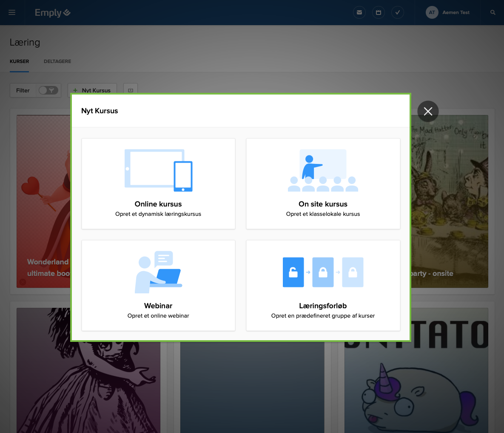Close the Nyt Kursus dialog
This screenshot has height=433, width=504.
coord(428,111)
